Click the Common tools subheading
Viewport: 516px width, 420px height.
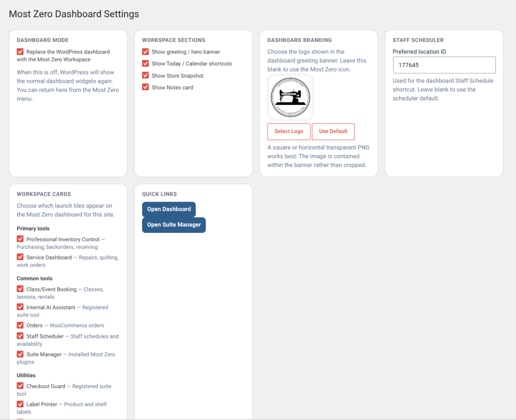pyautogui.click(x=35, y=278)
